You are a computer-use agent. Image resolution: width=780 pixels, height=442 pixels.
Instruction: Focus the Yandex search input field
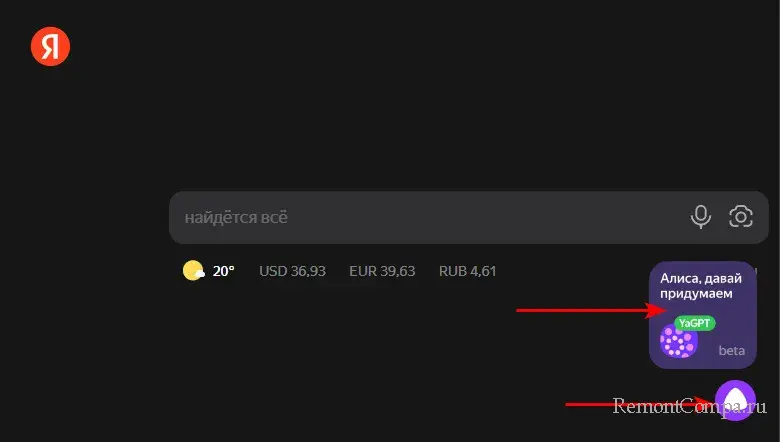pos(420,217)
